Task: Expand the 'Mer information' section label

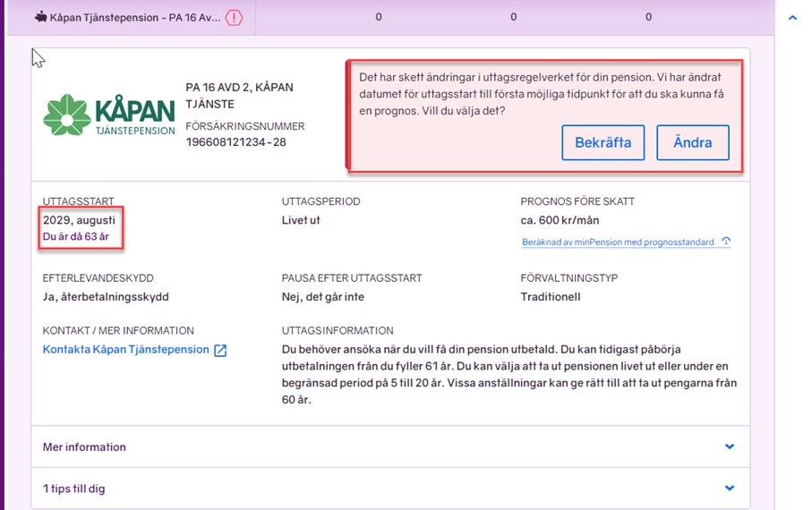Action: click(84, 446)
